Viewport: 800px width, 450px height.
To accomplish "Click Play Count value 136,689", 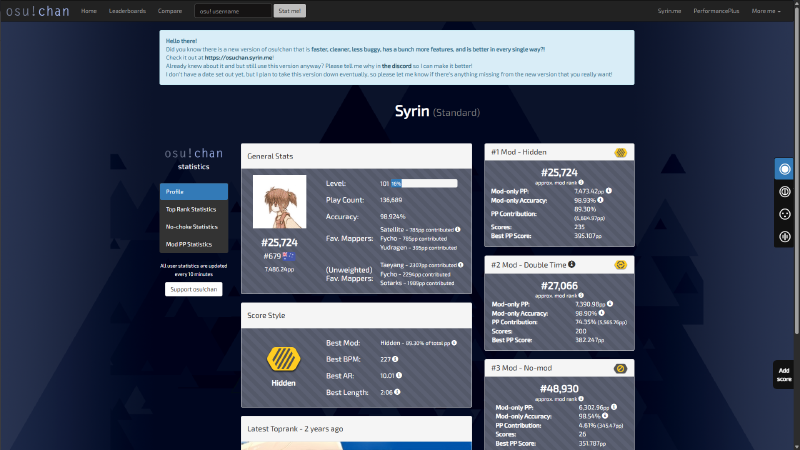I will pyautogui.click(x=391, y=200).
